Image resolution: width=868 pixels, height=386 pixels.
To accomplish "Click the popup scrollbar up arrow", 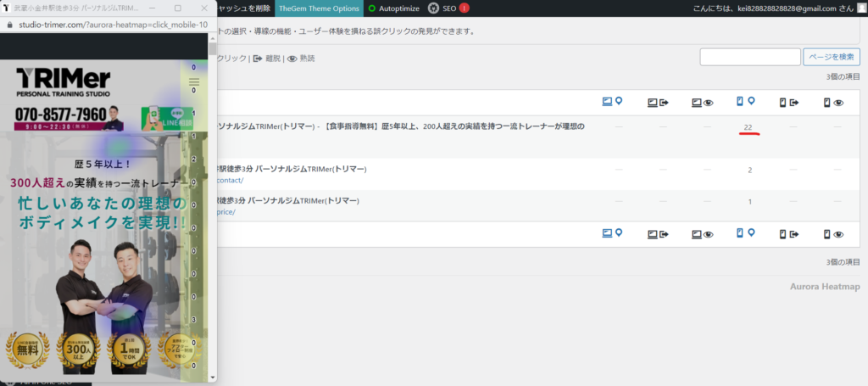I will click(213, 37).
